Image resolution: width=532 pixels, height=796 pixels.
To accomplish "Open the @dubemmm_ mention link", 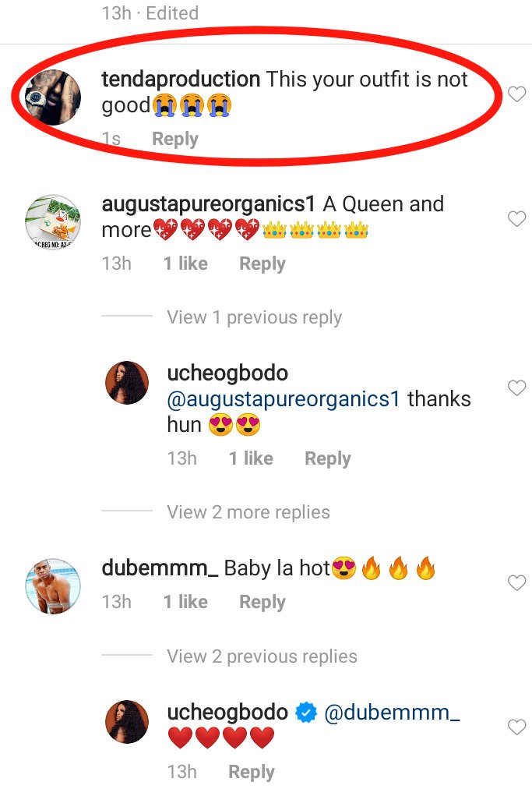I will [x=392, y=713].
